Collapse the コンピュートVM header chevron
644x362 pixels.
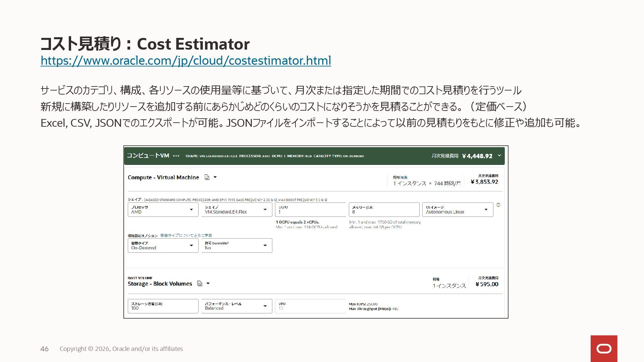(499, 156)
